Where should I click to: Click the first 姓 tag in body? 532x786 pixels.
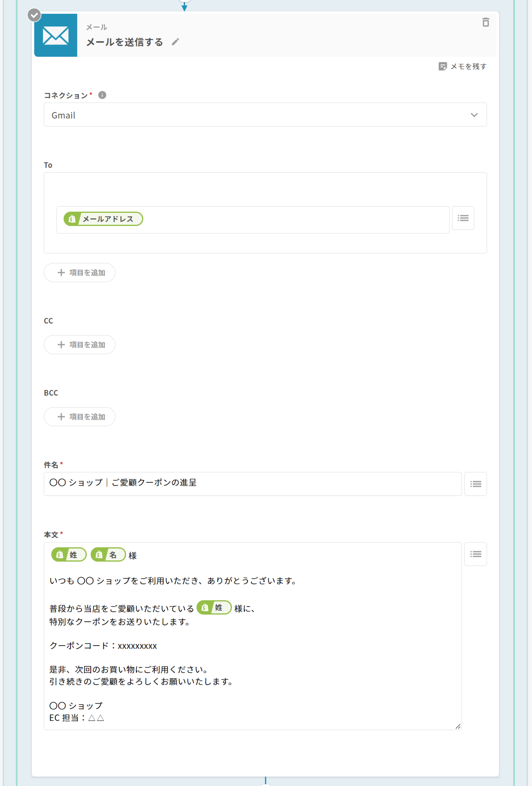pos(69,555)
